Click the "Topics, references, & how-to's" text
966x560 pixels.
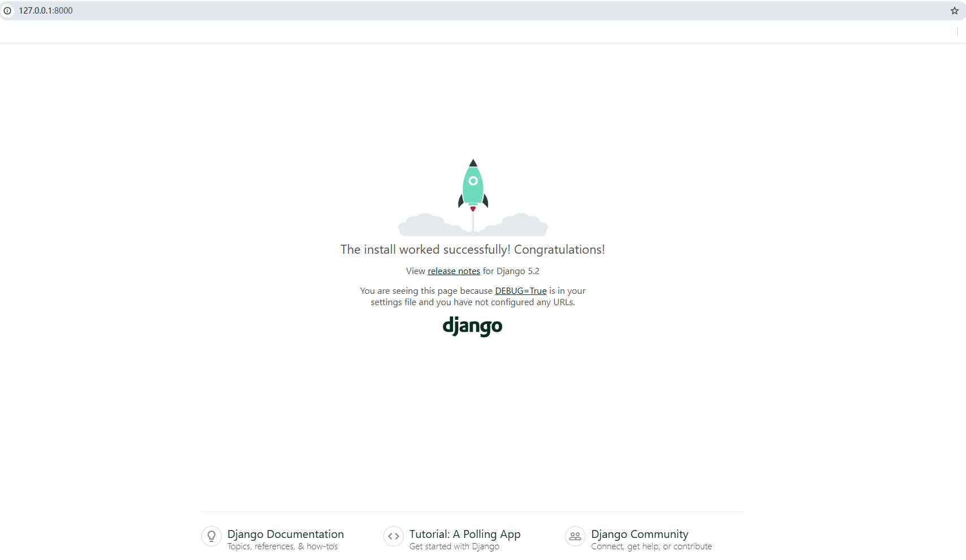pos(283,546)
